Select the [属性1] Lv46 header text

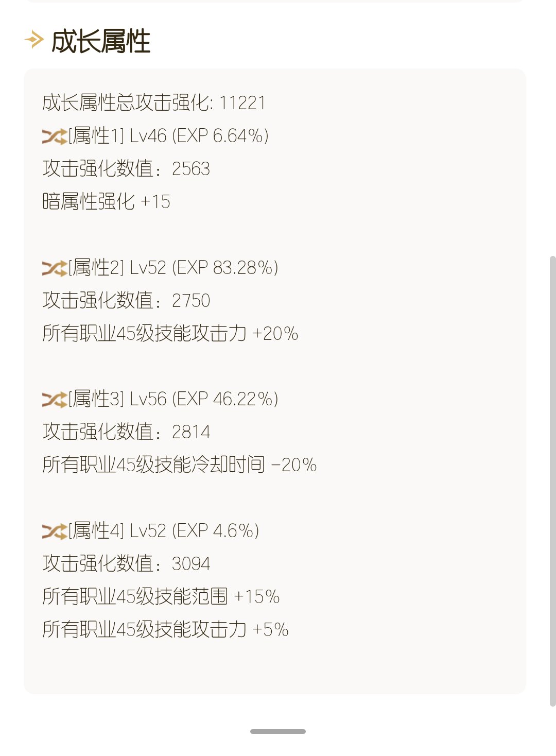(x=168, y=136)
